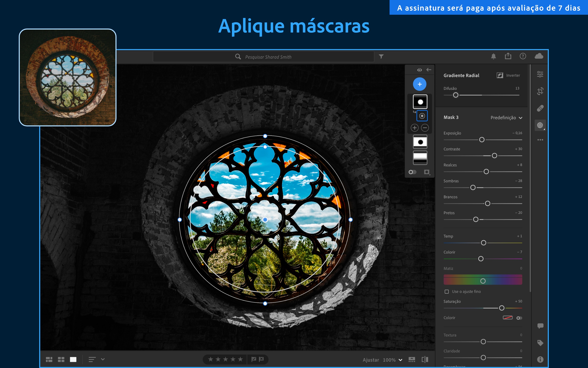The width and height of the screenshot is (588, 368).
Task: Enable the Colorir color toggle switch
Action: 519,318
